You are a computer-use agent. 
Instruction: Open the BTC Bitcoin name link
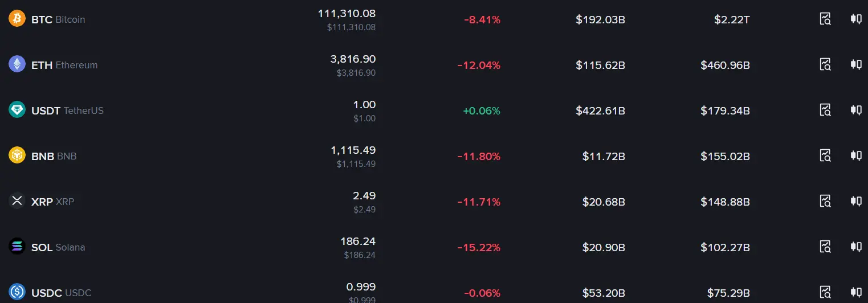click(x=58, y=19)
